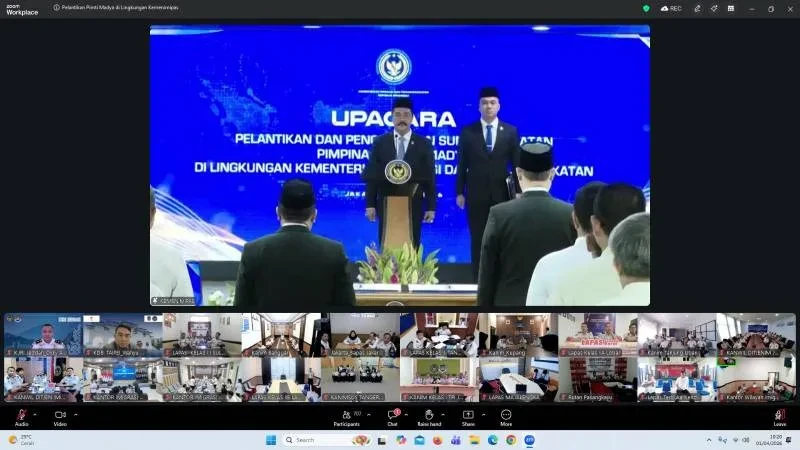Open the Chat panel
The width and height of the screenshot is (800, 450).
pyautogui.click(x=392, y=415)
